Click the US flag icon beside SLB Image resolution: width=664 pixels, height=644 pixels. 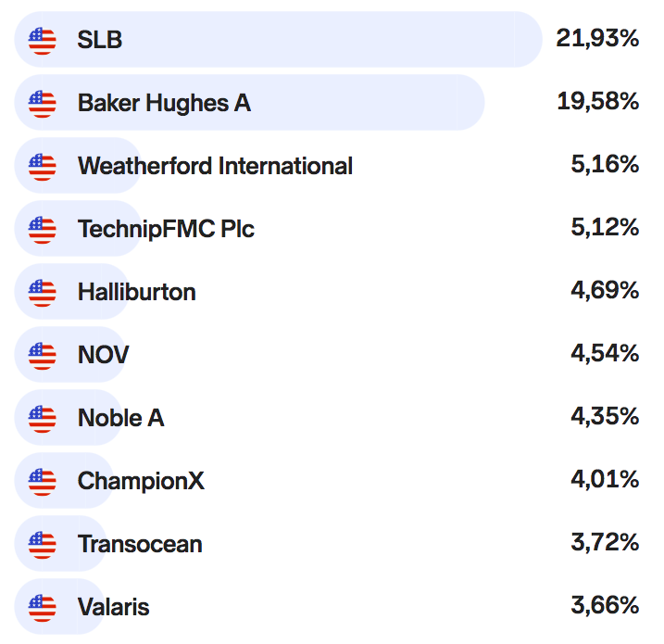(x=43, y=40)
